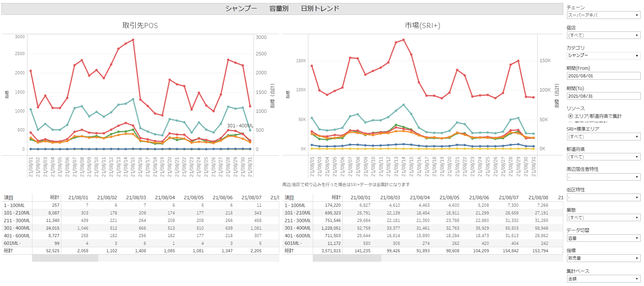Viewport: 644px width, 286px height.
Task: Open the SRI+標準エリア dropdown
Action: click(x=603, y=137)
